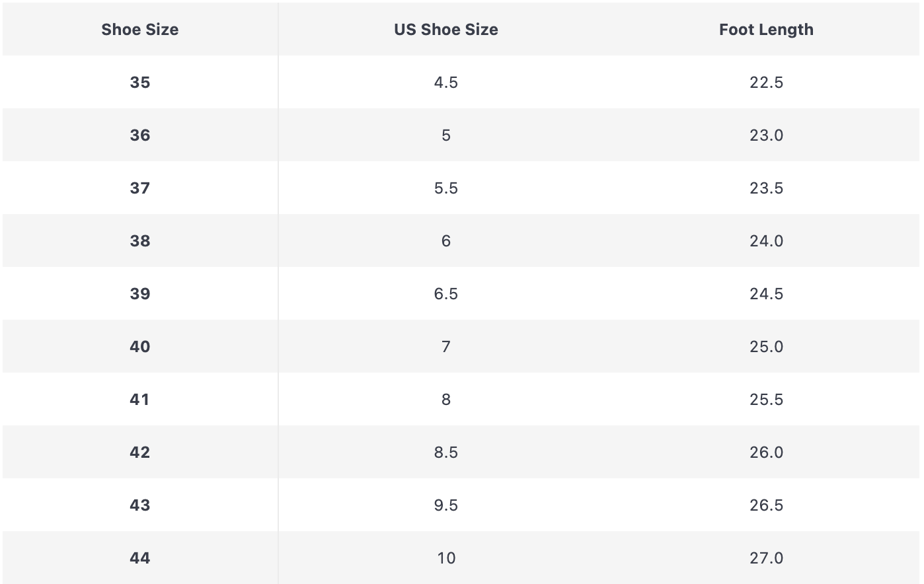This screenshot has height=584, width=924.
Task: Select foot length 24.0 cell
Action: pyautogui.click(x=766, y=241)
